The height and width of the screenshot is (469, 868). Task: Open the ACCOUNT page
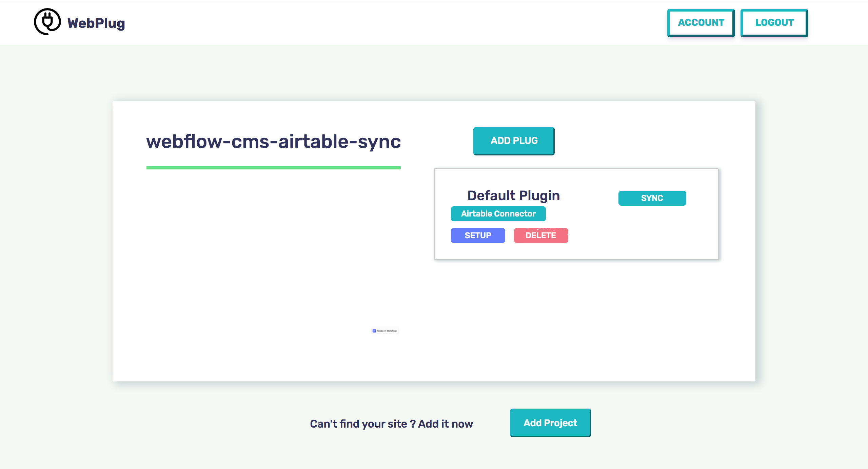tap(701, 23)
